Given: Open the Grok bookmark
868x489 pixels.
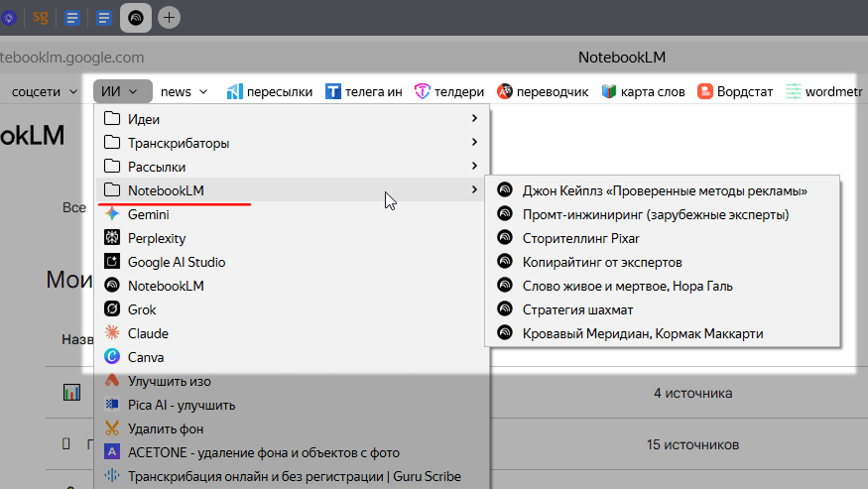Looking at the screenshot, I should [x=143, y=309].
